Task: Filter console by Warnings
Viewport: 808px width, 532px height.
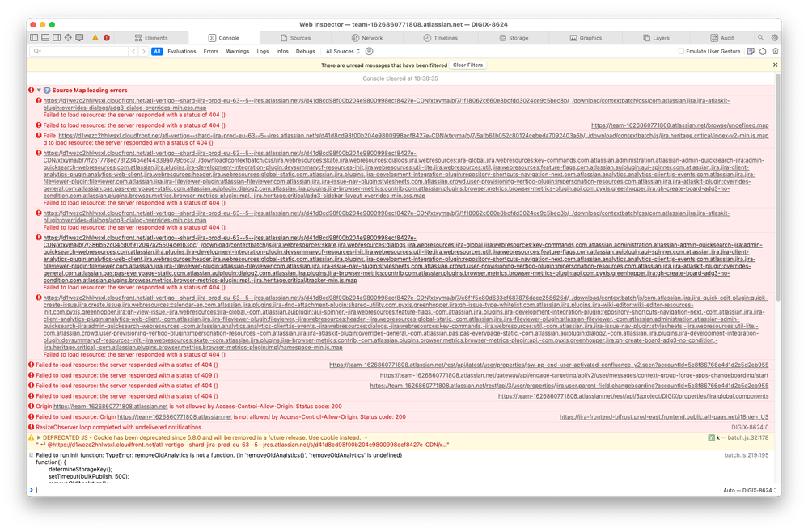Action: 238,51
